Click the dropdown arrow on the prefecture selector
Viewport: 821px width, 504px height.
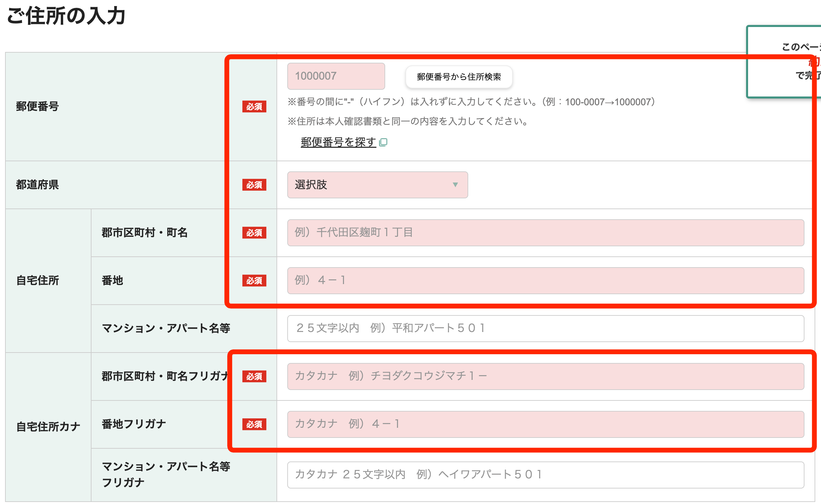point(456,185)
